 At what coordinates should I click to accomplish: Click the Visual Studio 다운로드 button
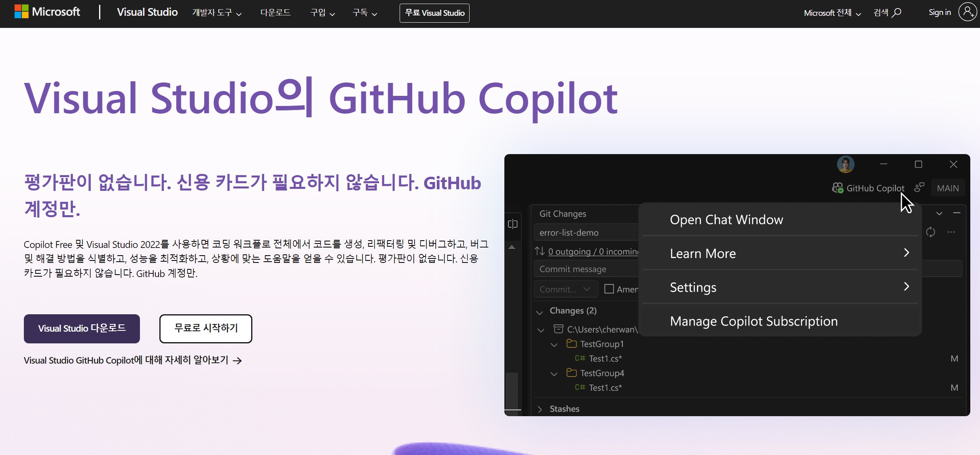click(82, 328)
